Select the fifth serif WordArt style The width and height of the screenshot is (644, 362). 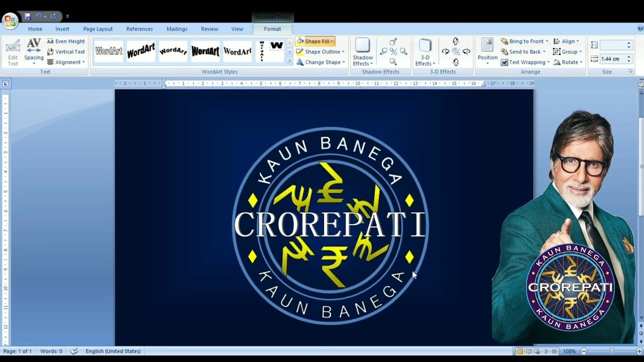237,51
